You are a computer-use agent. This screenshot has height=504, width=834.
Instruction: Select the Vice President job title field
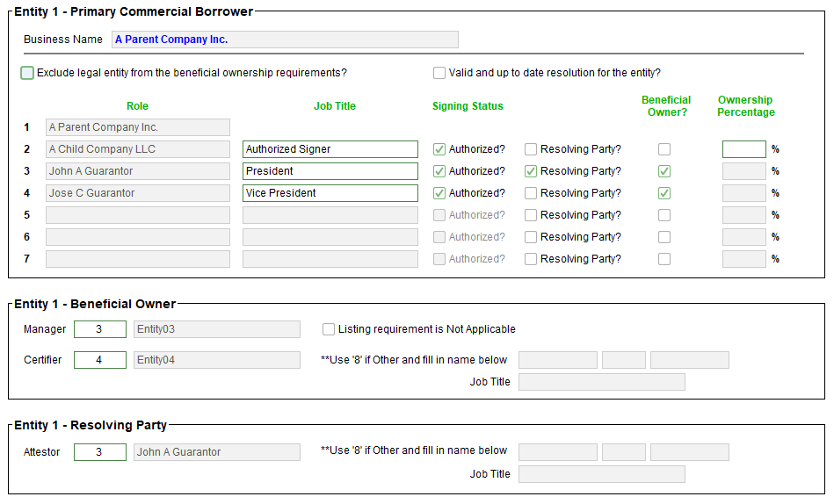pos(330,193)
